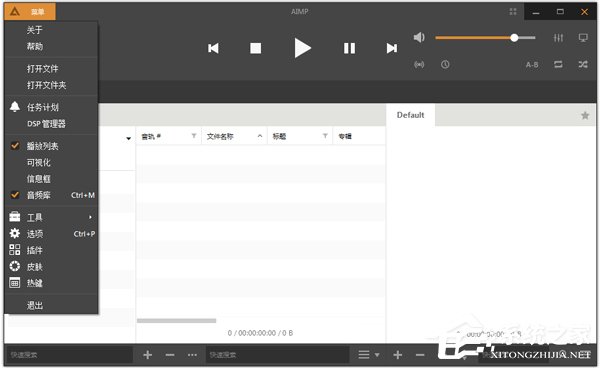
Task: Toggle the 音频库 Ctrl+M menu item
Action: coord(52,195)
